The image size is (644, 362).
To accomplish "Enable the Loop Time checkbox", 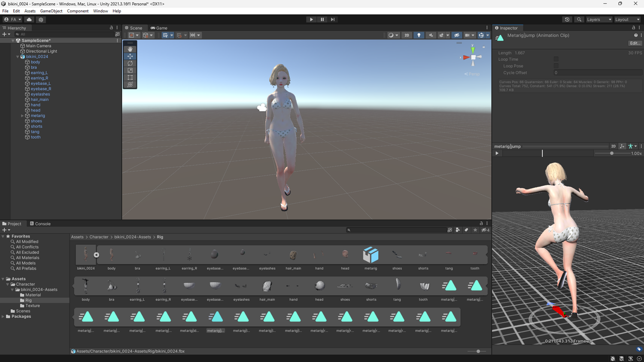I will pos(556,59).
